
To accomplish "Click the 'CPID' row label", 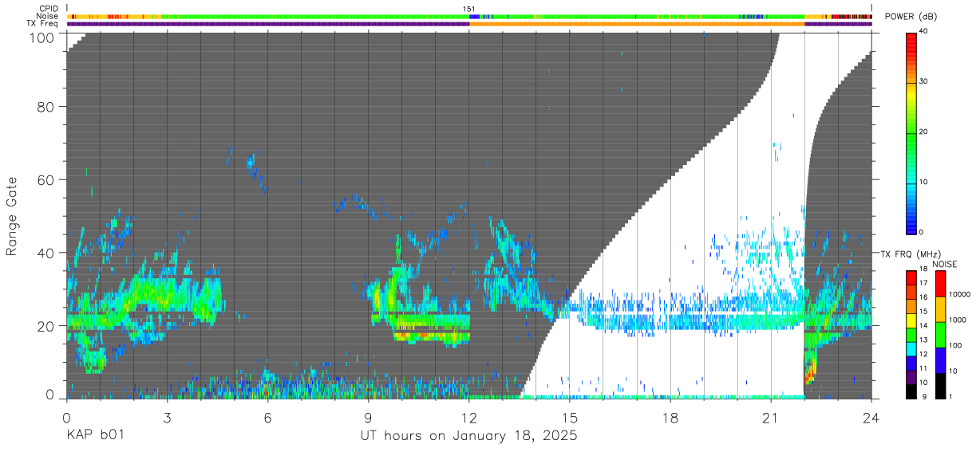I will pos(49,9).
